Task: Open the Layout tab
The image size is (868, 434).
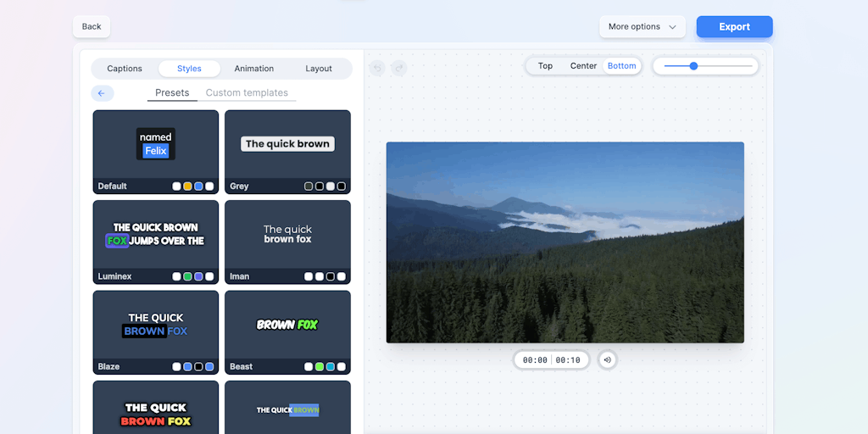Action: pyautogui.click(x=319, y=69)
